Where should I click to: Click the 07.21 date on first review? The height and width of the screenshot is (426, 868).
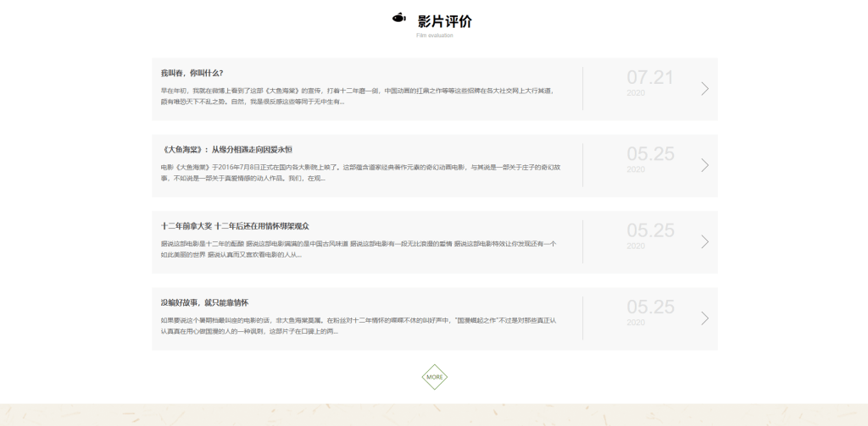point(650,77)
